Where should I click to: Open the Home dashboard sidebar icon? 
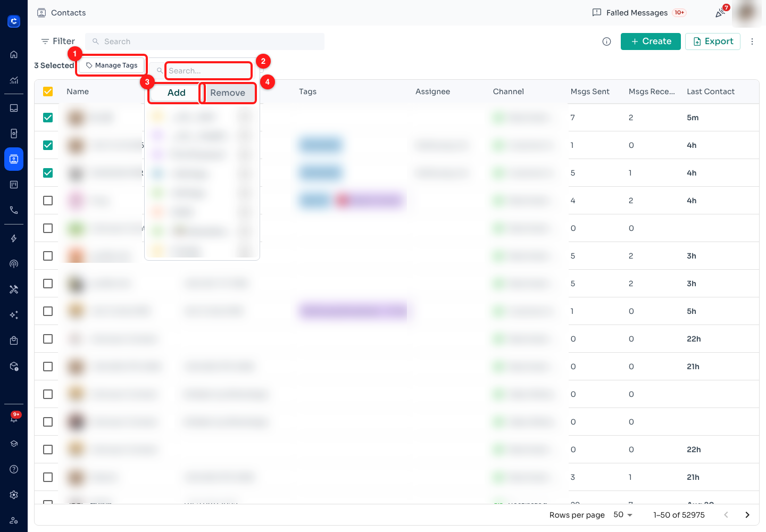14,54
